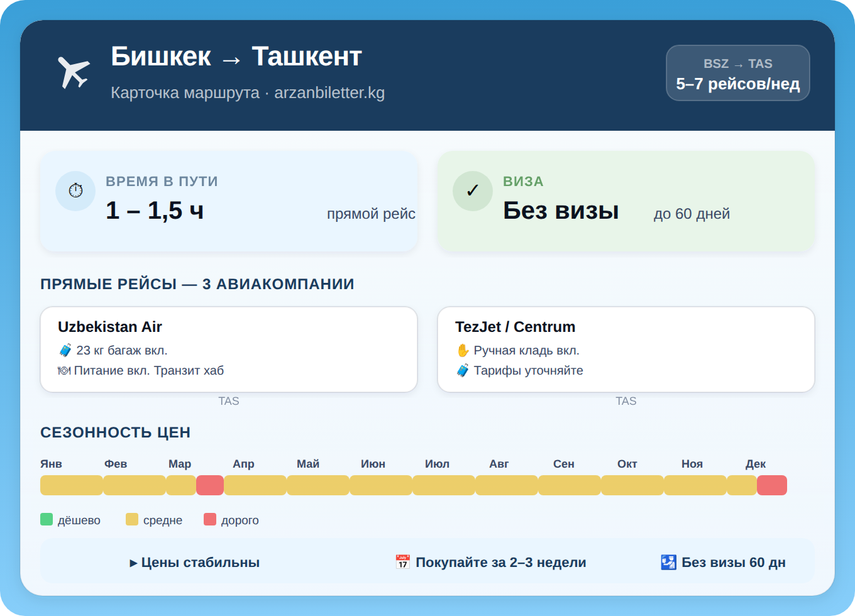The image size is (855, 616).
Task: Click the checkmark icon in the visa card
Action: tap(473, 190)
